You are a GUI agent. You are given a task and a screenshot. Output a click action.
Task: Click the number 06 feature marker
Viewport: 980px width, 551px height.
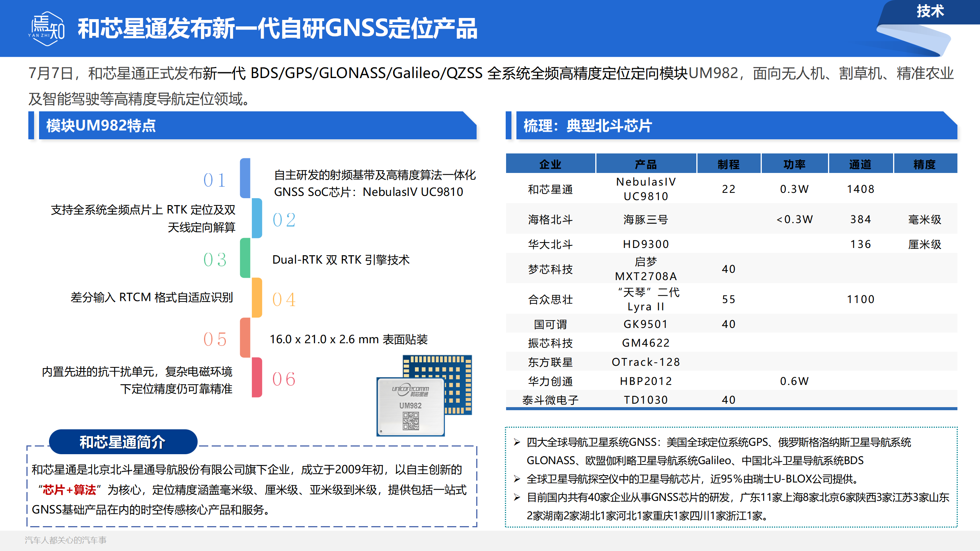pos(284,379)
